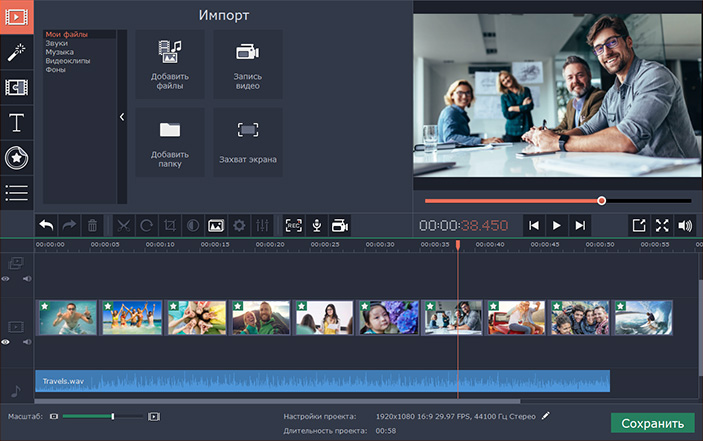This screenshot has width=703, height=441.
Task: Open the Filters magic wand tab
Action: coord(16,52)
